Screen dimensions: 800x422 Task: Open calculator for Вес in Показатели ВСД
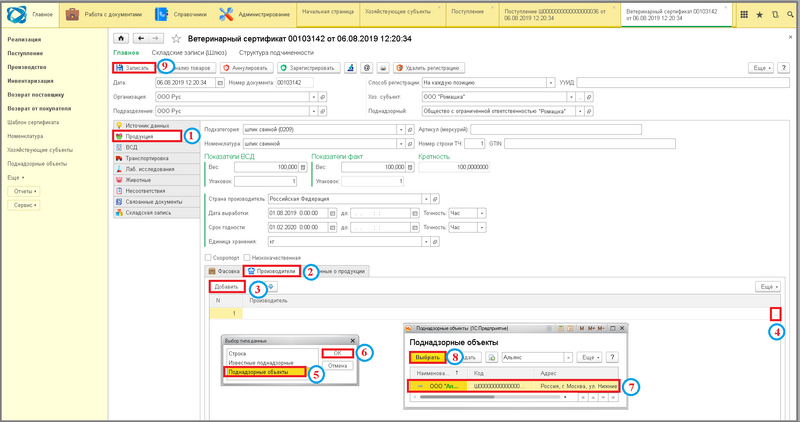303,167
